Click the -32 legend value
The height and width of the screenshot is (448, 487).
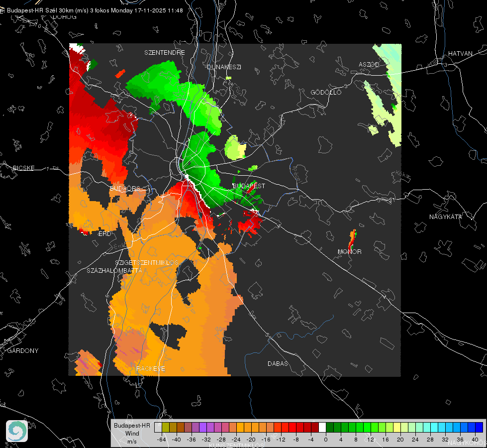point(206,440)
